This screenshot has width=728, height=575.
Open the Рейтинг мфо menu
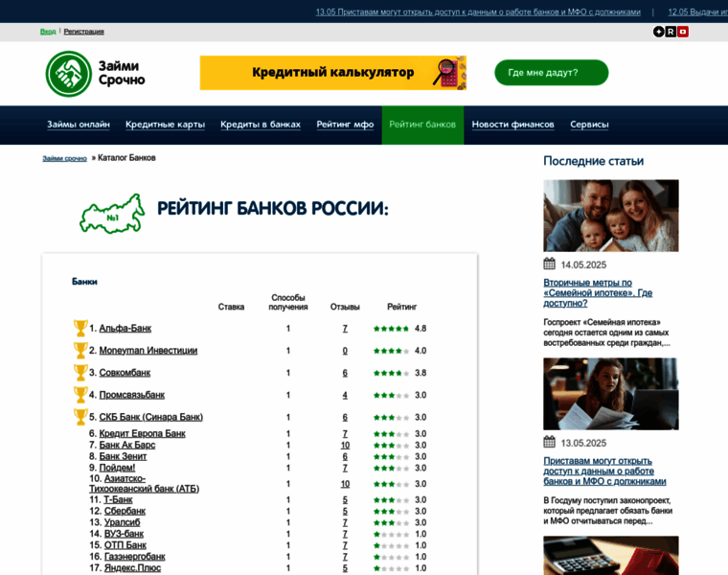click(x=345, y=125)
